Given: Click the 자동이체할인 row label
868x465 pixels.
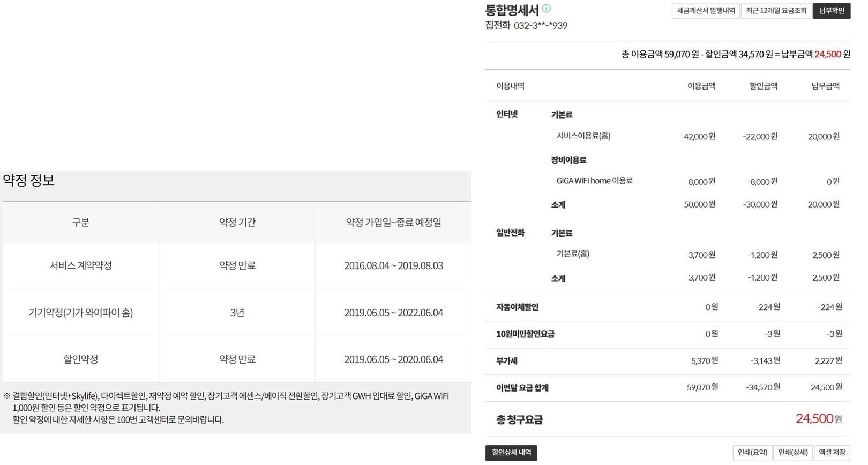Looking at the screenshot, I should (517, 307).
